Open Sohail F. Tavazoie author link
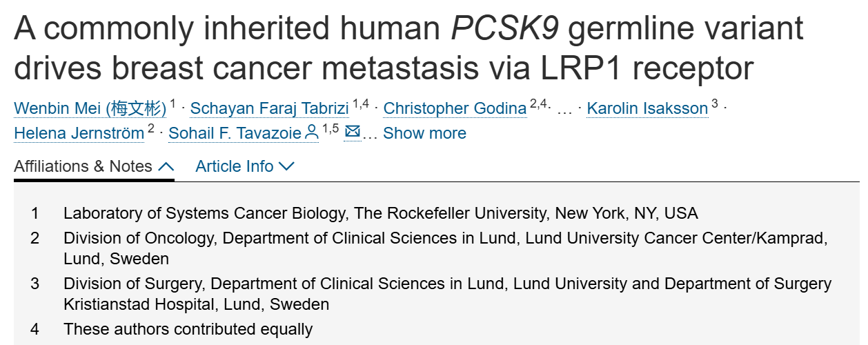Image resolution: width=868 pixels, height=345 pixels. click(235, 133)
